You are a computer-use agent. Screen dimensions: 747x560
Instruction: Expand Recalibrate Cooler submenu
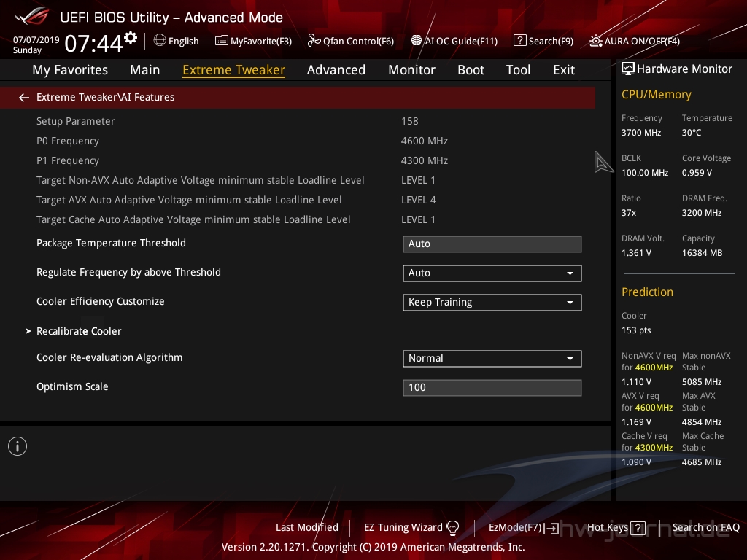[x=79, y=332]
